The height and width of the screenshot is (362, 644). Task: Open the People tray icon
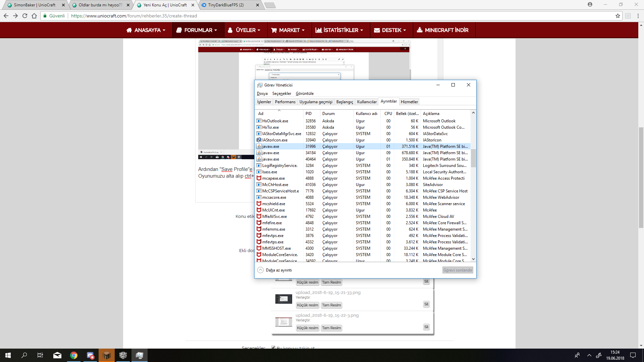click(577, 355)
